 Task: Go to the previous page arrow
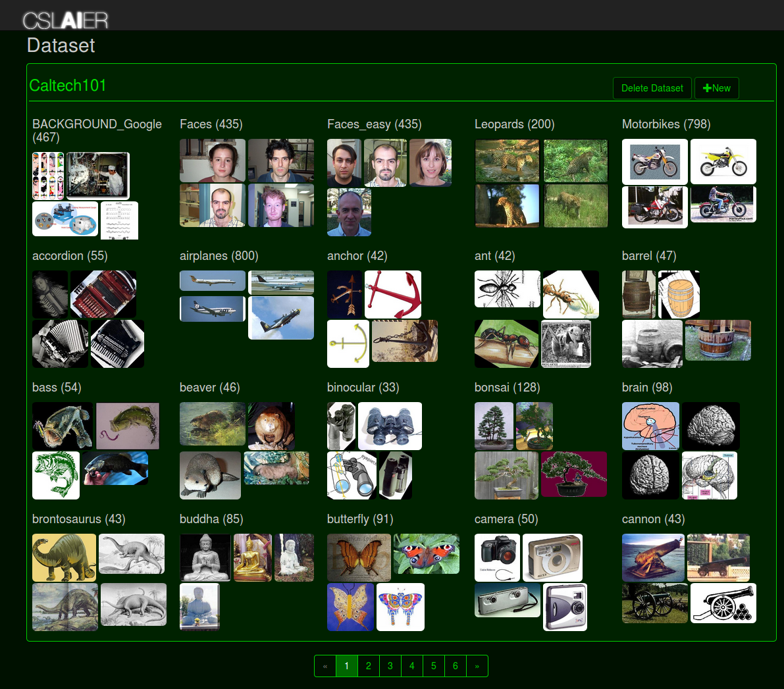325,666
